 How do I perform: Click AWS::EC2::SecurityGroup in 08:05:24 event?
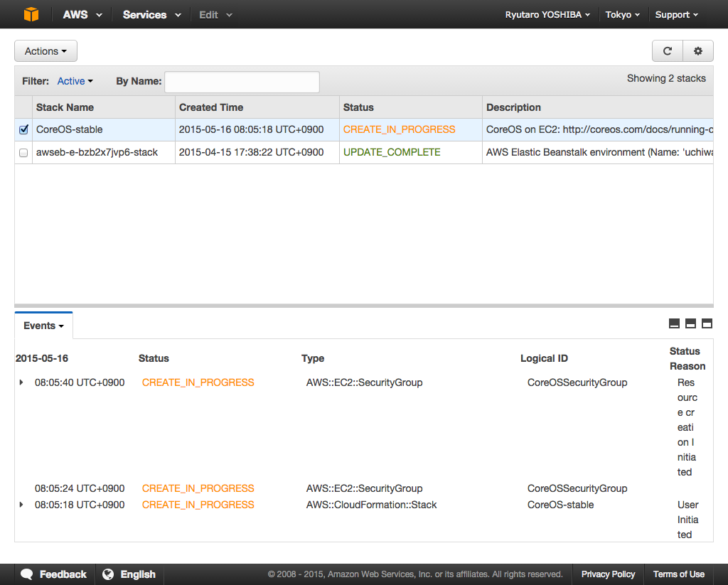point(365,488)
